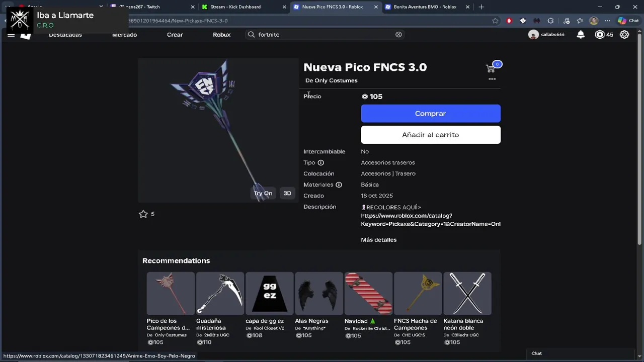644x362 pixels.
Task: Click the callabo666 profile avatar
Action: (x=533, y=35)
